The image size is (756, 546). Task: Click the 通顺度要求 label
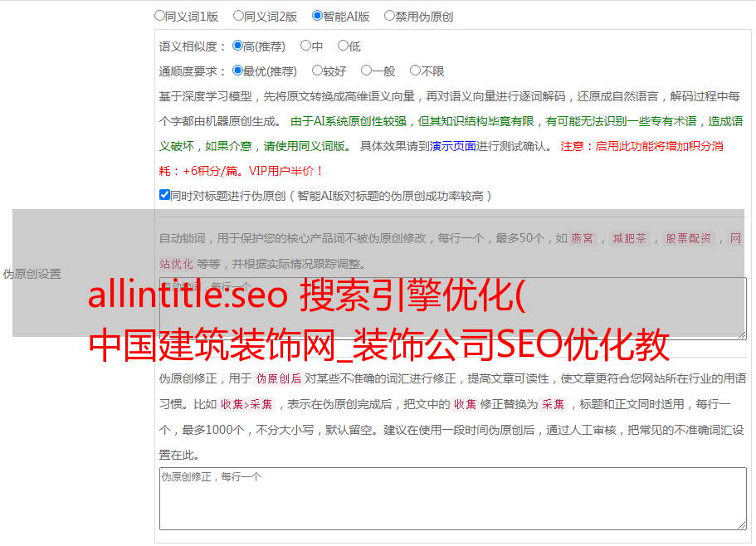pyautogui.click(x=193, y=71)
